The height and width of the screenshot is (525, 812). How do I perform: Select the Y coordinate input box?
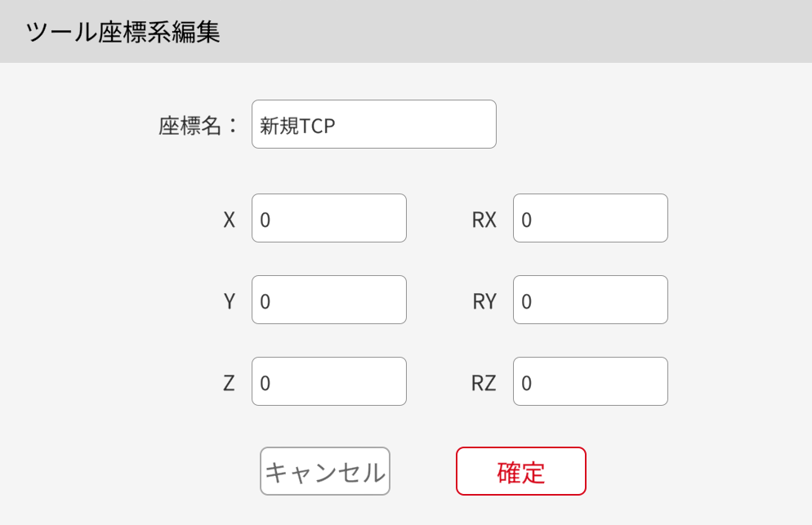coord(328,300)
